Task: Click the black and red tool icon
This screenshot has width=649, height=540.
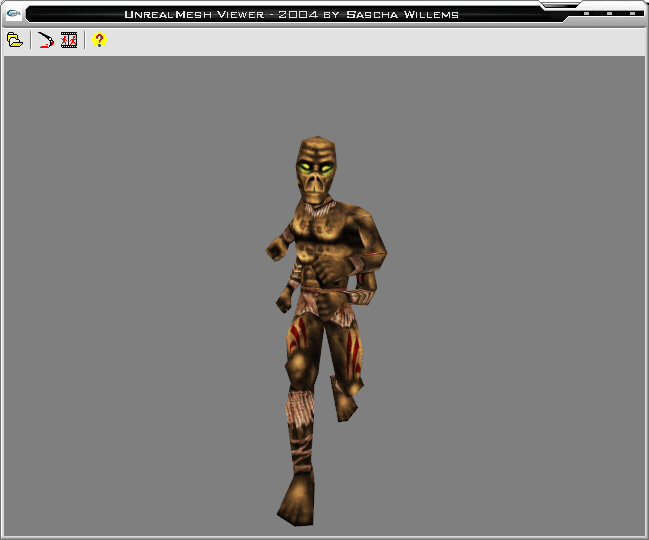Action: [x=46, y=40]
